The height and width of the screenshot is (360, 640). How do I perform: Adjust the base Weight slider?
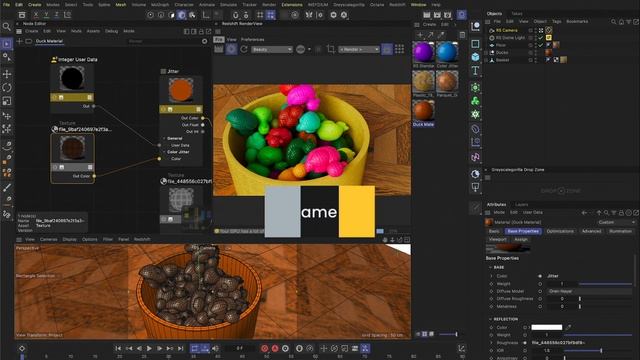pos(605,284)
